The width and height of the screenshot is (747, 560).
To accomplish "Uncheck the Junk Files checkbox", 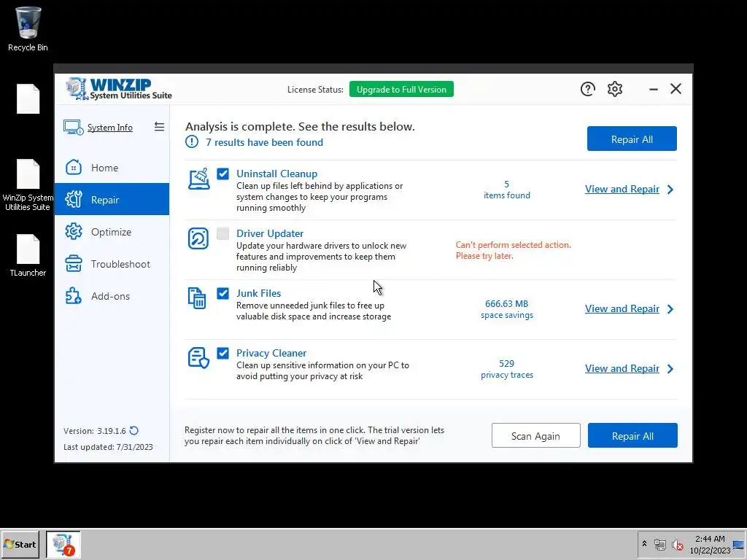I will 222,293.
